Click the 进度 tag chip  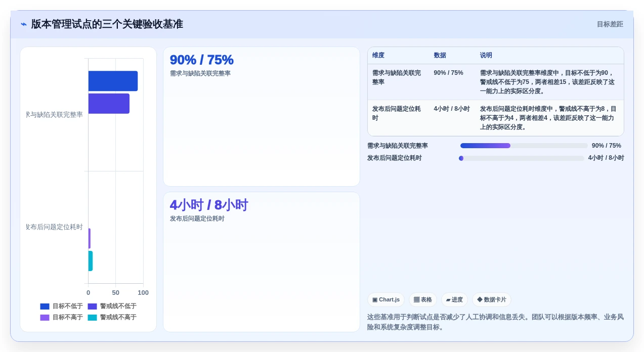pos(454,299)
